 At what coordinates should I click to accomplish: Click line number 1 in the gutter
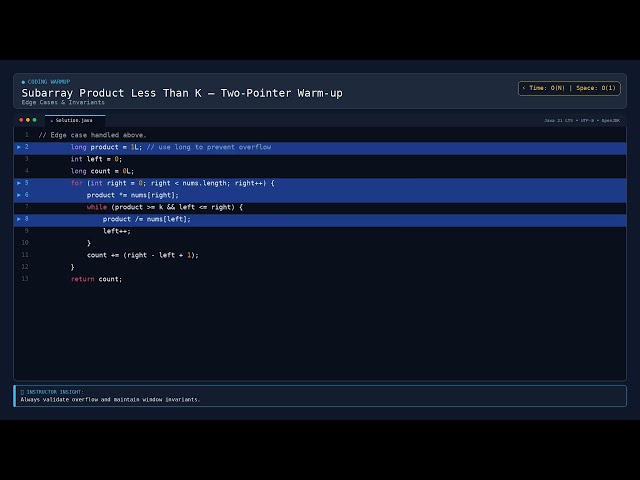[27, 135]
